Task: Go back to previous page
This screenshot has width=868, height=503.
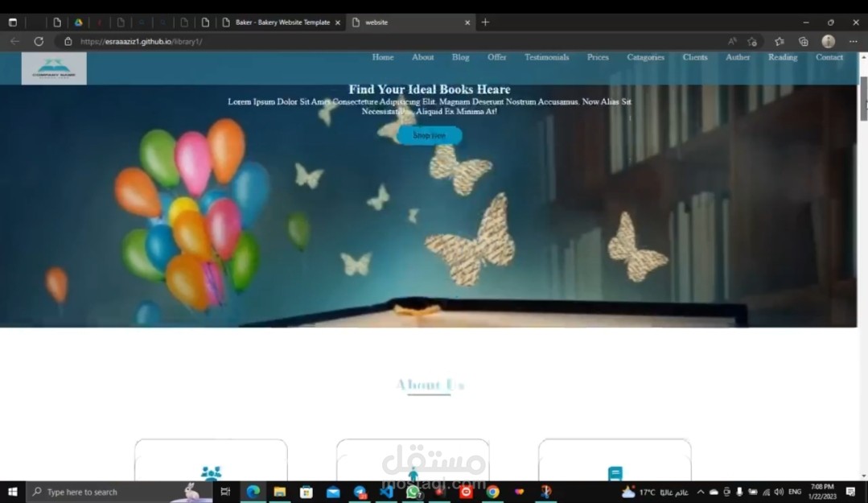Action: point(15,42)
